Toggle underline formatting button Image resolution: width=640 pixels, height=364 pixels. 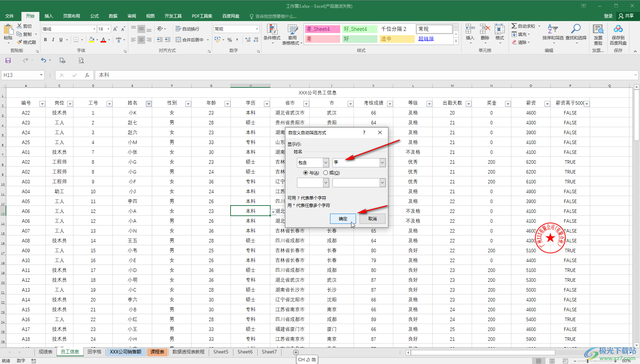coord(61,40)
